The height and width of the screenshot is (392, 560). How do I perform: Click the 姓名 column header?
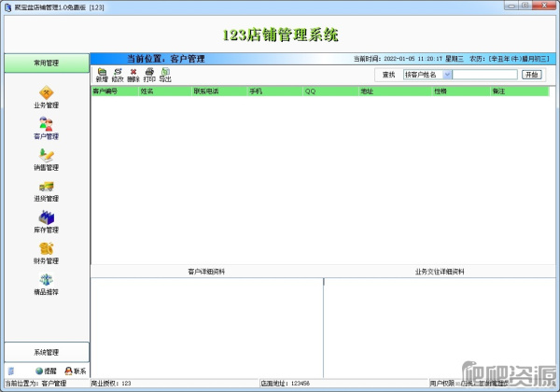[147, 91]
